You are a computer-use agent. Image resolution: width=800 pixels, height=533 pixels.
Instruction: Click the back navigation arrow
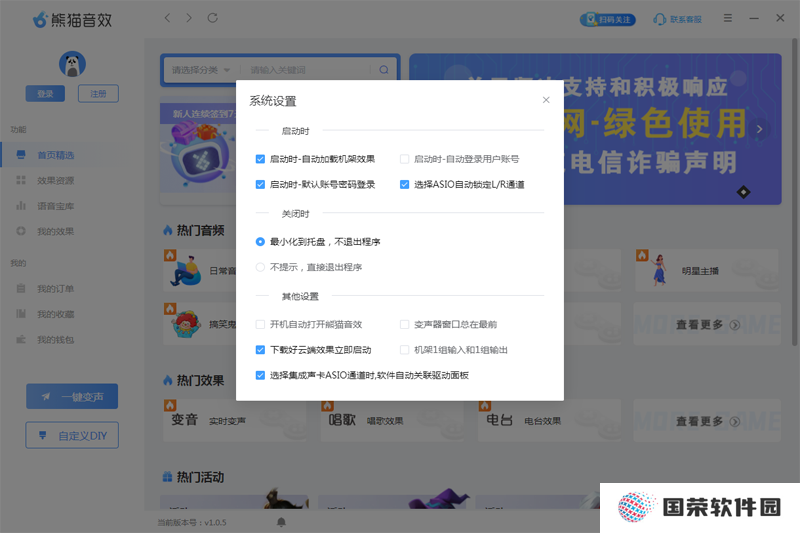point(167,18)
